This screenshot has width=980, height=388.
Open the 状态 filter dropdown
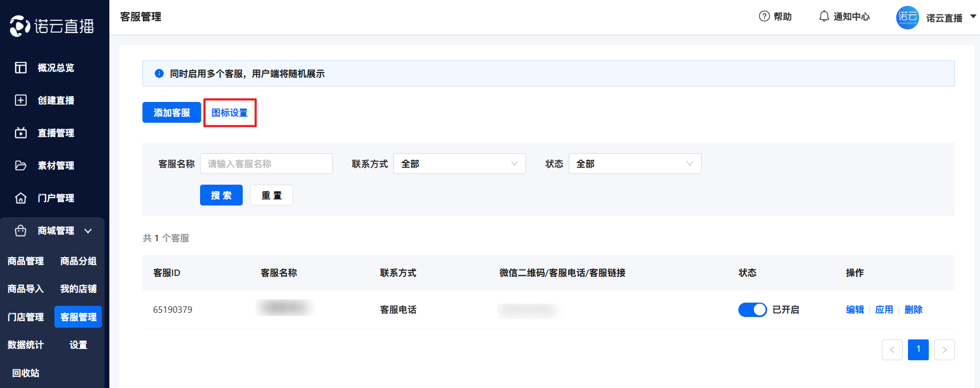pyautogui.click(x=634, y=164)
